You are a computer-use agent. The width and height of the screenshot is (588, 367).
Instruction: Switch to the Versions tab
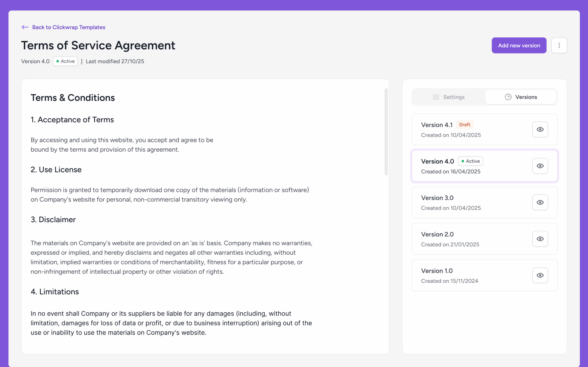[x=521, y=97]
